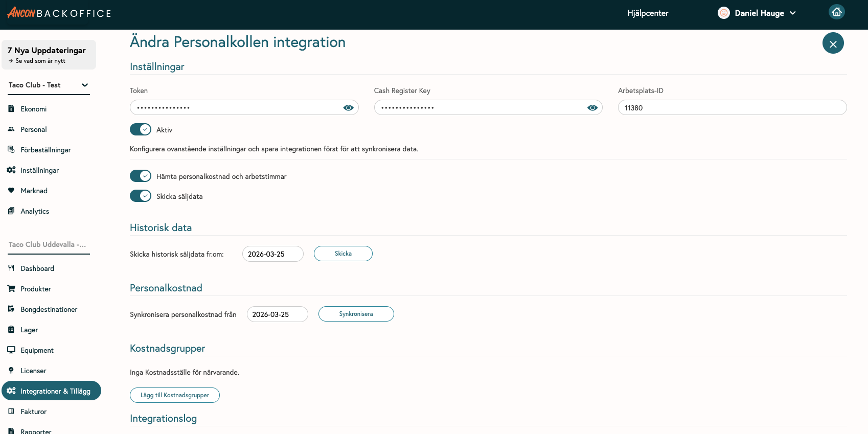Click Lägg till Kostnadsgrupper button
Viewport: 868px width, 434px height.
tap(175, 395)
